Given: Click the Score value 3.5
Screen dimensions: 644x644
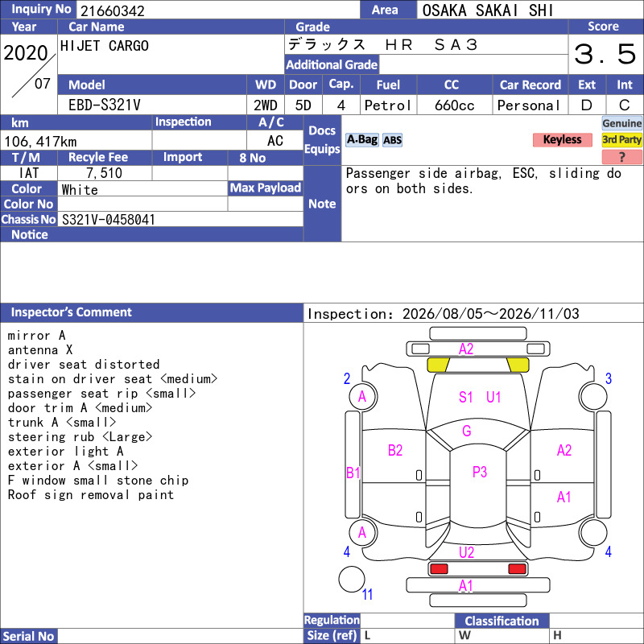Looking at the screenshot, I should tap(605, 54).
